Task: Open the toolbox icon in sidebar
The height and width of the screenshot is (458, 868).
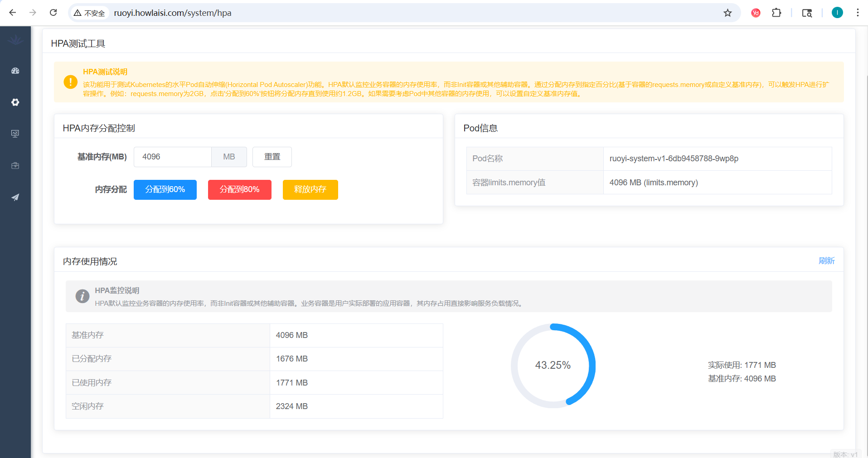Action: (x=15, y=165)
